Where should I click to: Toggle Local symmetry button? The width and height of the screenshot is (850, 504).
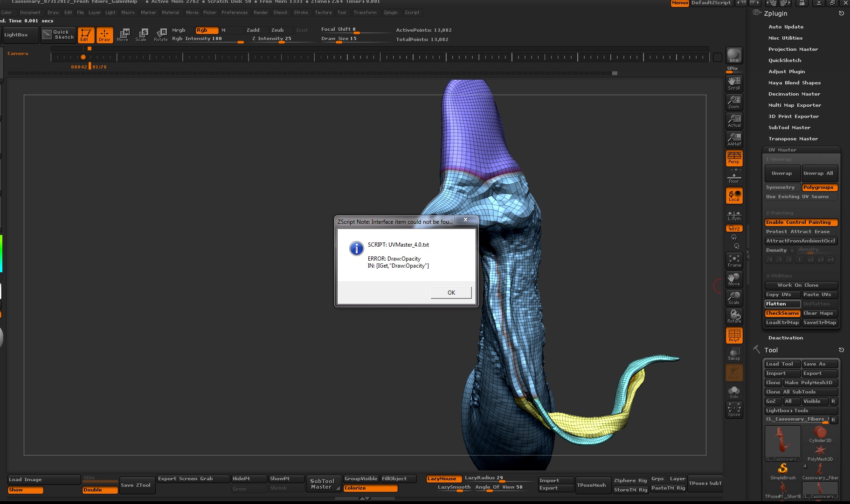(734, 195)
